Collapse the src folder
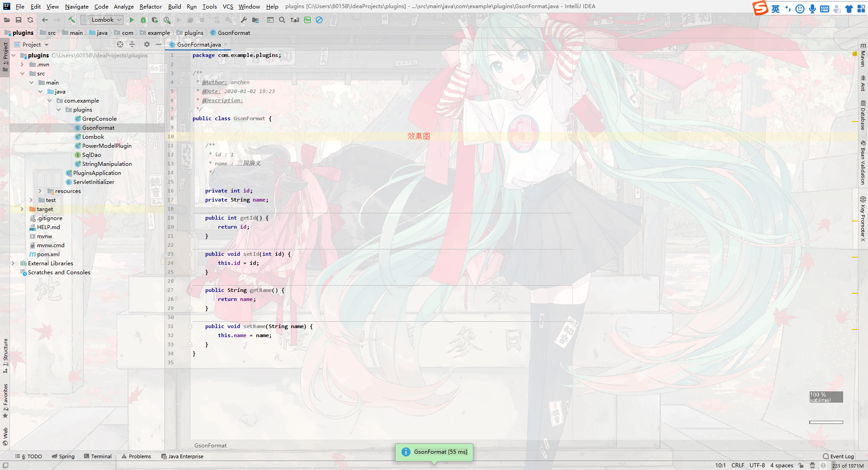This screenshot has width=868, height=470. pyautogui.click(x=22, y=74)
